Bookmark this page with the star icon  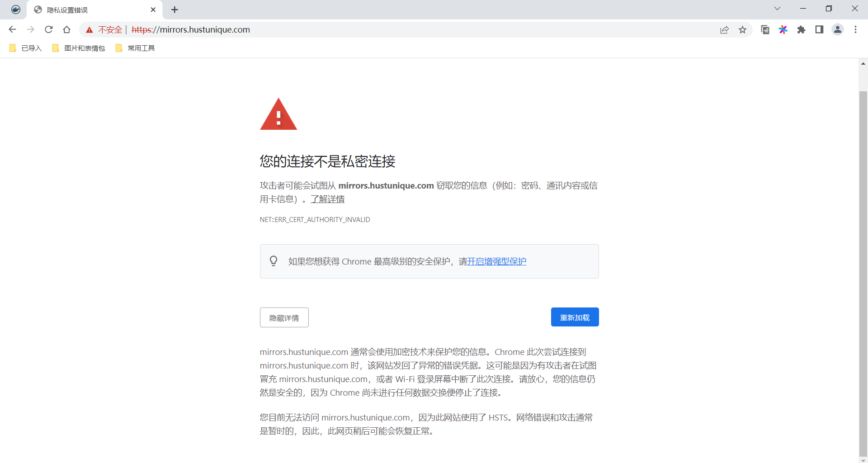[x=742, y=29]
